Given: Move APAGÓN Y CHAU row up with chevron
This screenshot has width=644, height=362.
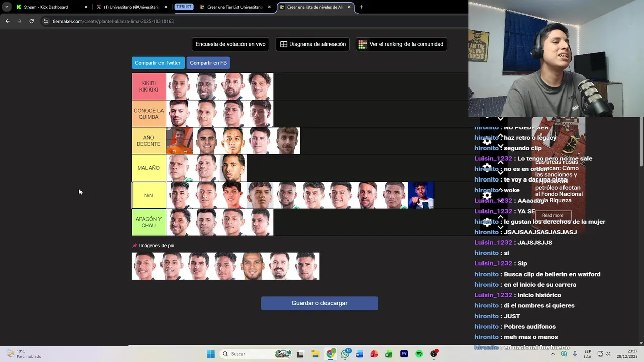Looking at the screenshot, I should click(x=500, y=216).
